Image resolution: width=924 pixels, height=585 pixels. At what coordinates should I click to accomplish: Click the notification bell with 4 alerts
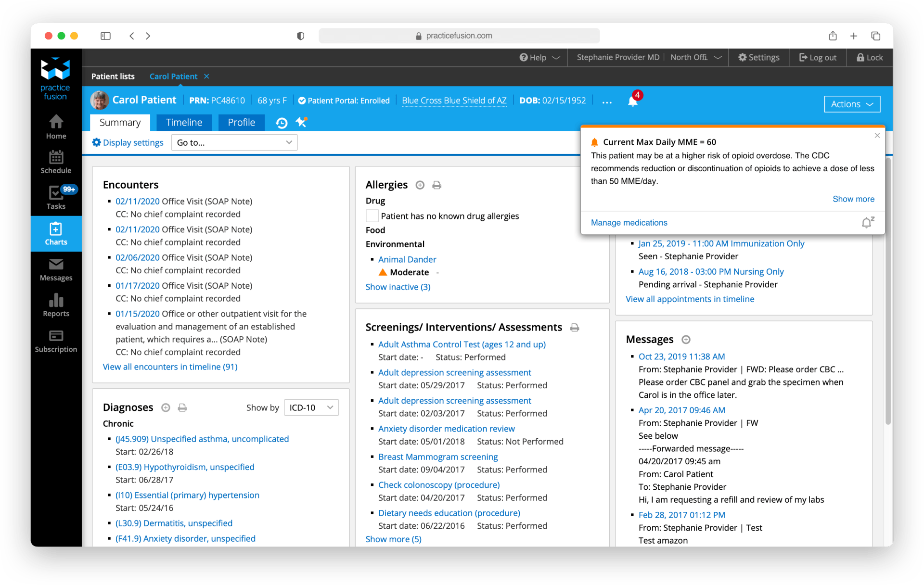633,100
